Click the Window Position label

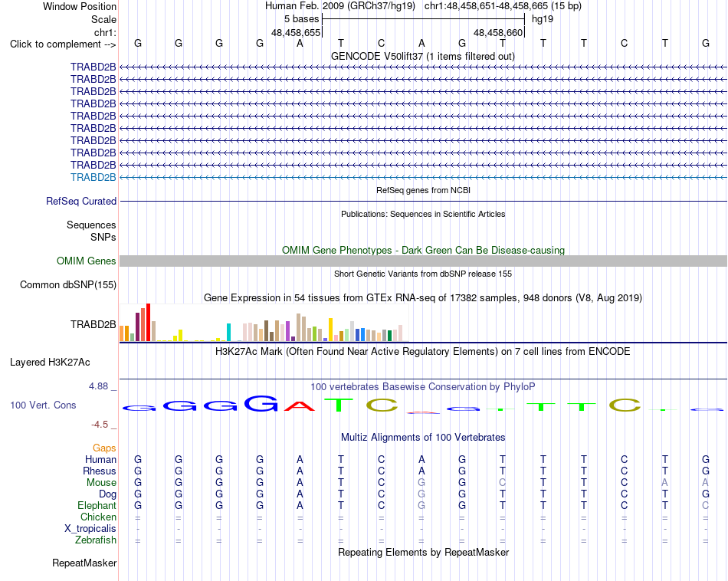click(x=80, y=6)
